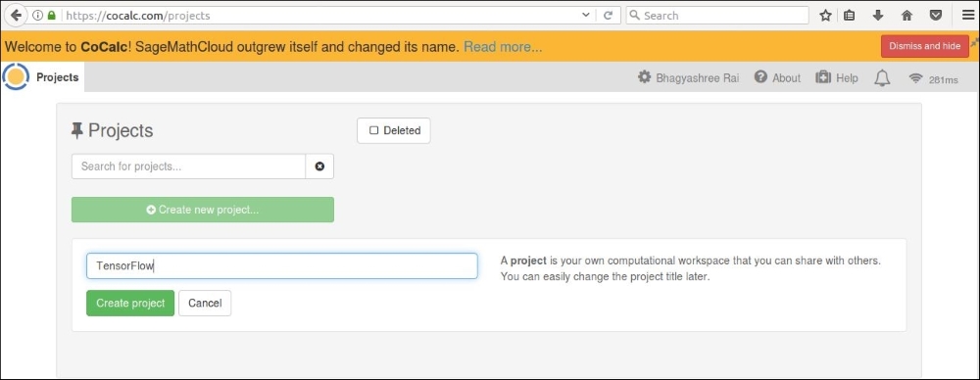This screenshot has width=980, height=380.
Task: Follow the Read more... link
Action: (x=503, y=47)
